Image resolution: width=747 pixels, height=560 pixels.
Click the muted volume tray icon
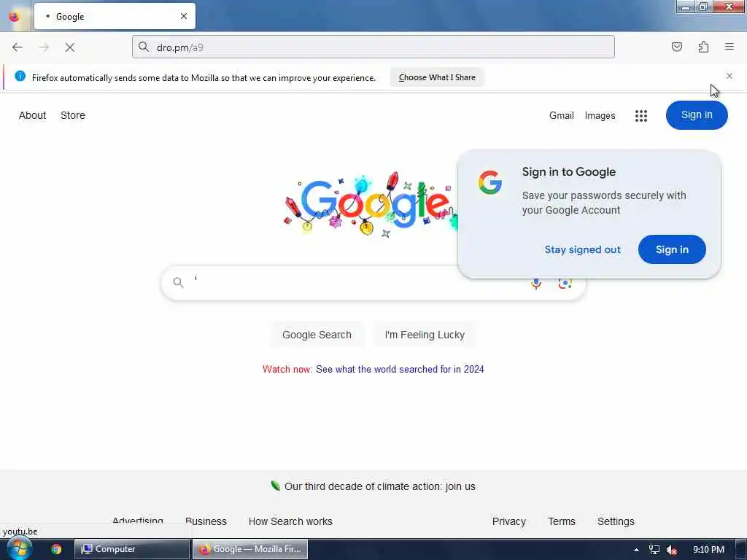[672, 550]
